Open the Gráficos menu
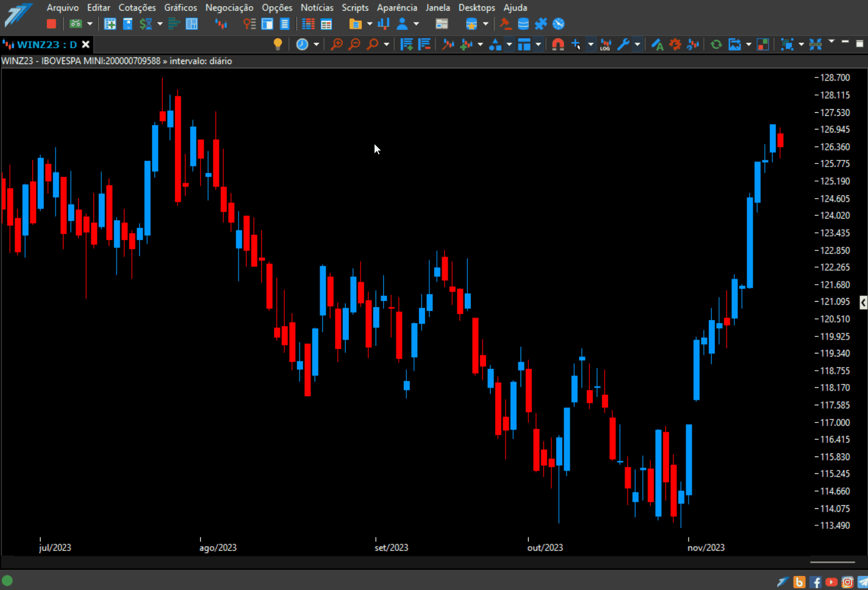Screen dimensions: 868x590 181,7
